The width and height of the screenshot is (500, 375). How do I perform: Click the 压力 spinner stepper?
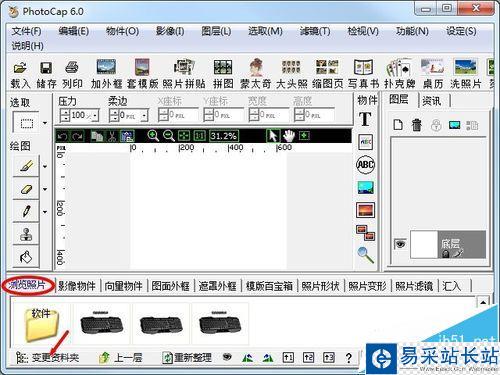[65, 116]
